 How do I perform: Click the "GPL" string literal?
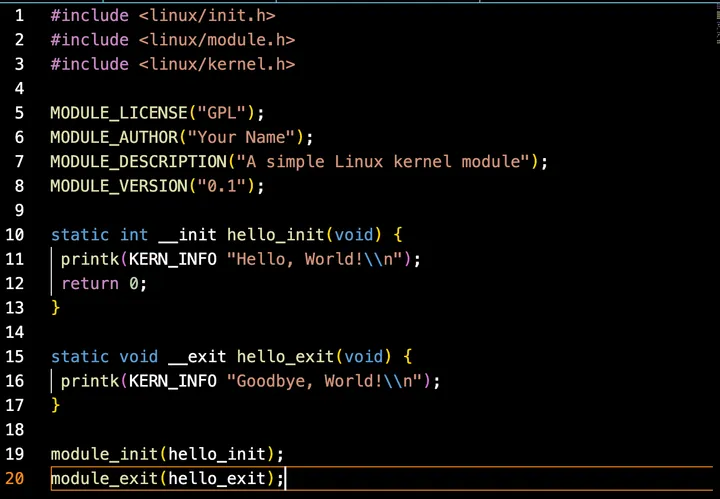coord(226,113)
